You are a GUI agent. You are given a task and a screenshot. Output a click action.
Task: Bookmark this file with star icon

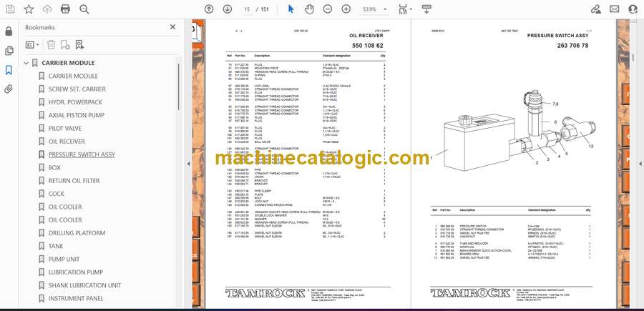(x=29, y=9)
